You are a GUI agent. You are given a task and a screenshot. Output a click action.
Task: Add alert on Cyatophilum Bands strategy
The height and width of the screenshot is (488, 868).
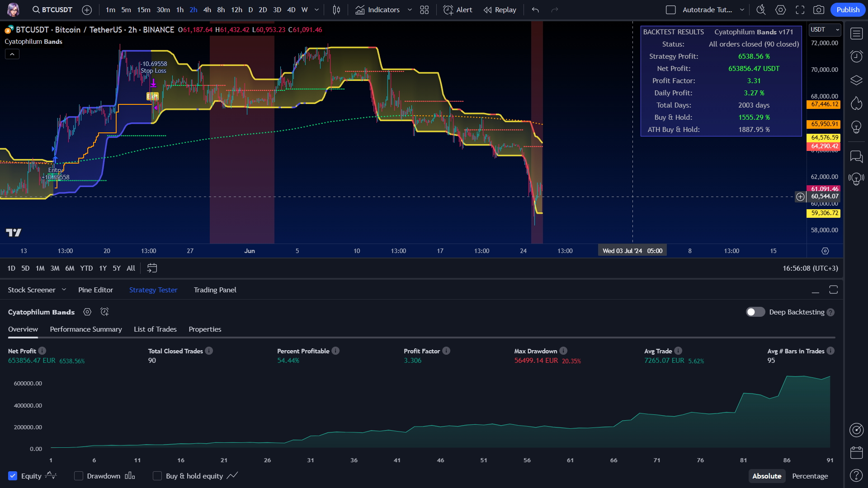pos(104,312)
